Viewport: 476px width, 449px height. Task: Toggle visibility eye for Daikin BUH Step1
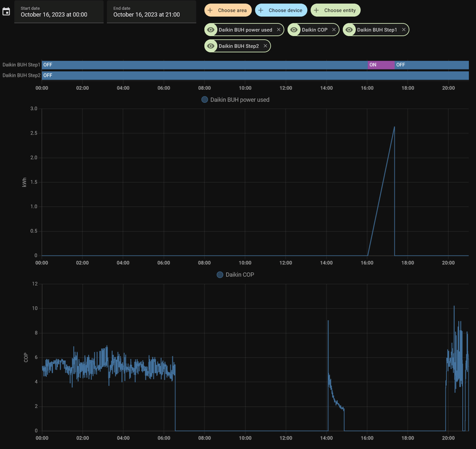(349, 30)
